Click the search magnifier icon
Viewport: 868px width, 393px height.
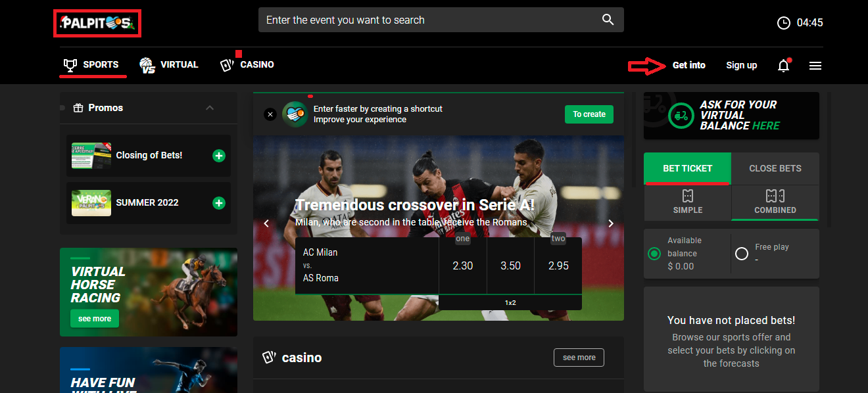click(x=608, y=20)
